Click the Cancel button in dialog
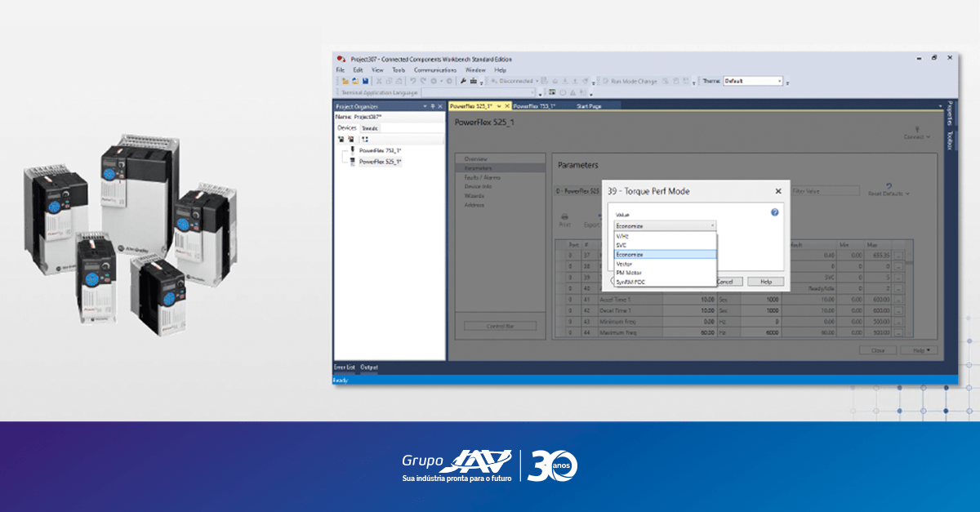 [726, 282]
